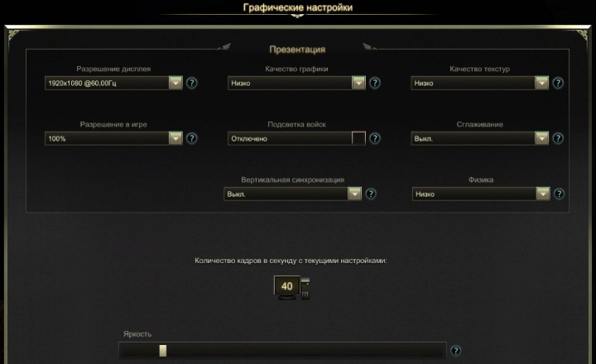Screen dimensions: 596x364
Task: Click question mark beside Сглаживание
Action: [x=558, y=138]
